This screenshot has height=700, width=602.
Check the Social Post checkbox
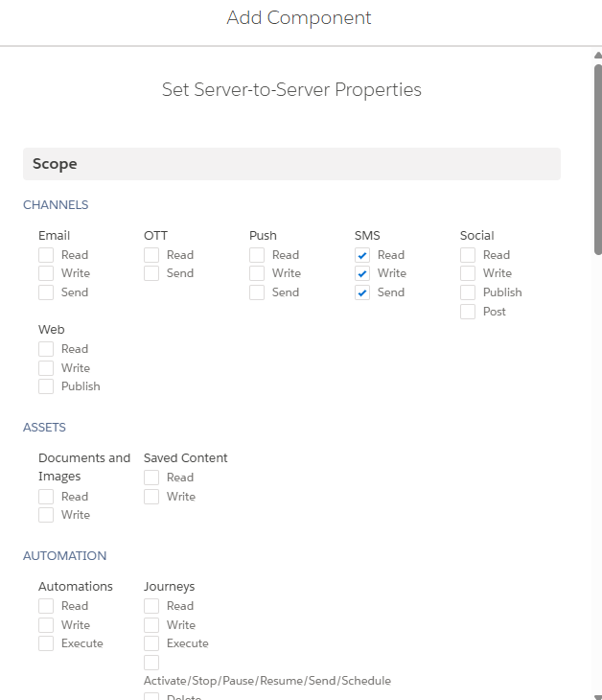coord(468,312)
